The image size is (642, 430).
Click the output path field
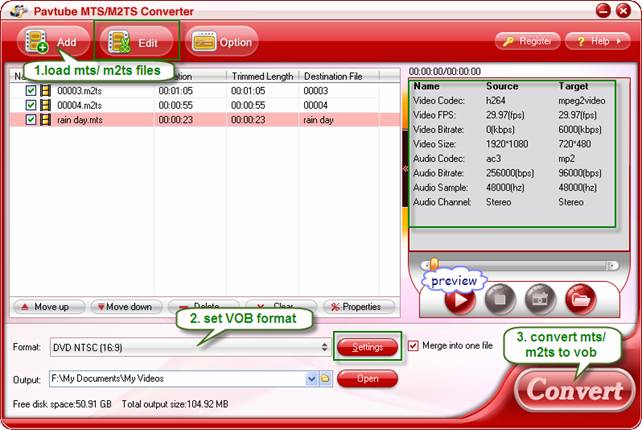[x=177, y=379]
